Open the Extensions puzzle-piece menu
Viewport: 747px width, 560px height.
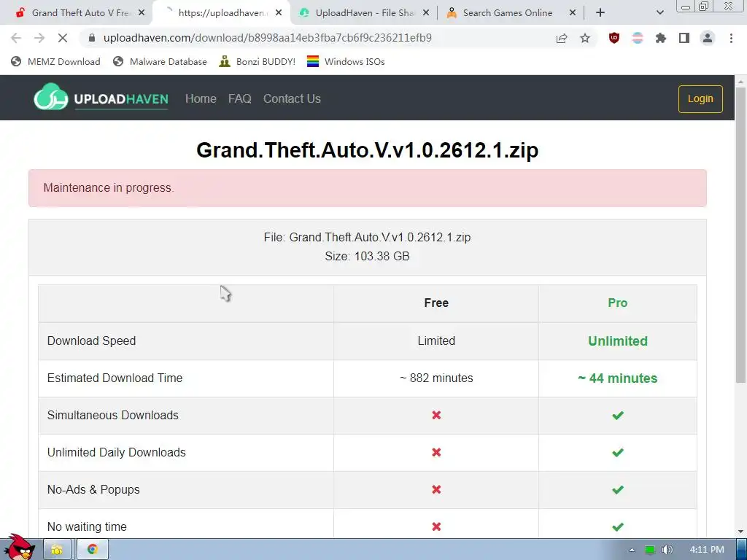(661, 38)
